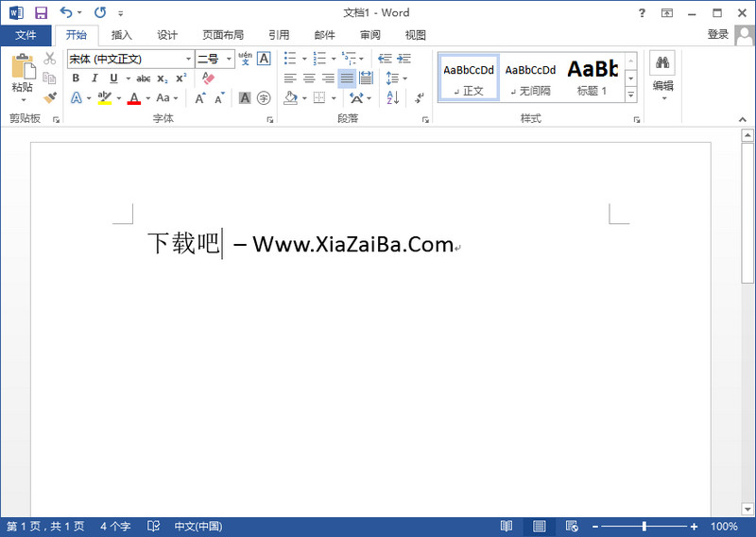Expand the bullet list options arrow

click(304, 59)
